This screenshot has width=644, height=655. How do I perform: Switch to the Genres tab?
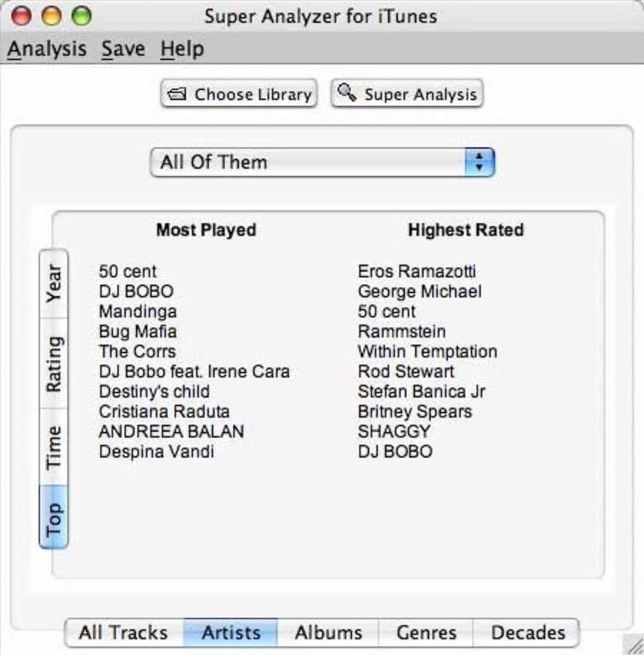coord(426,632)
